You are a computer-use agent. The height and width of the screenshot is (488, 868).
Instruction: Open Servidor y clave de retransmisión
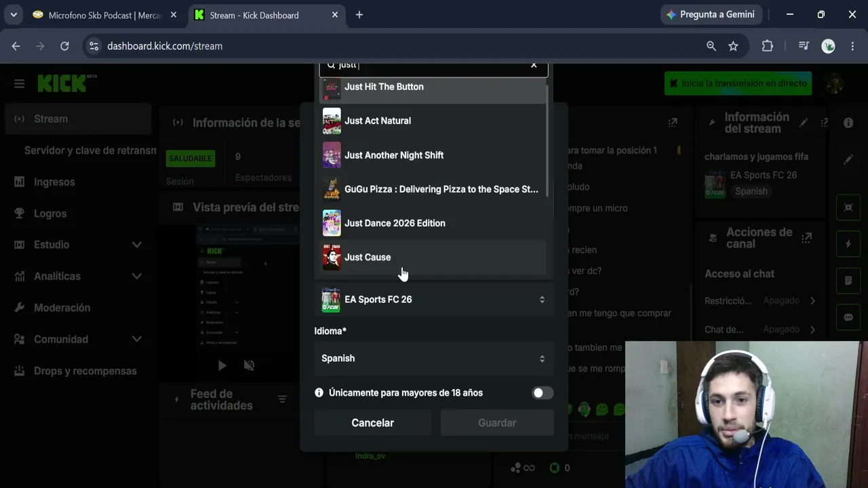[x=90, y=150]
